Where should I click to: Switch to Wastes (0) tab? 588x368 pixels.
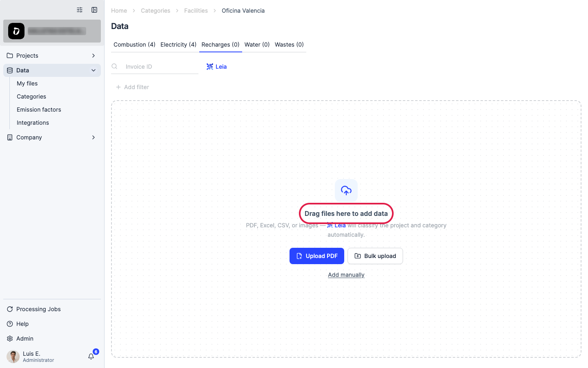point(289,45)
